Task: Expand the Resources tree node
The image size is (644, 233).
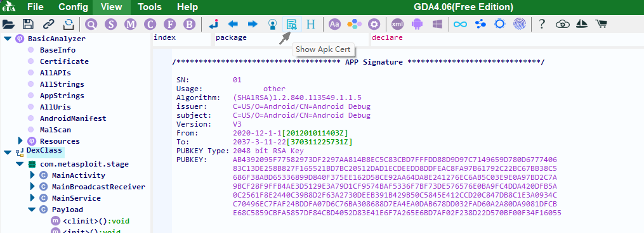Action: (x=20, y=141)
